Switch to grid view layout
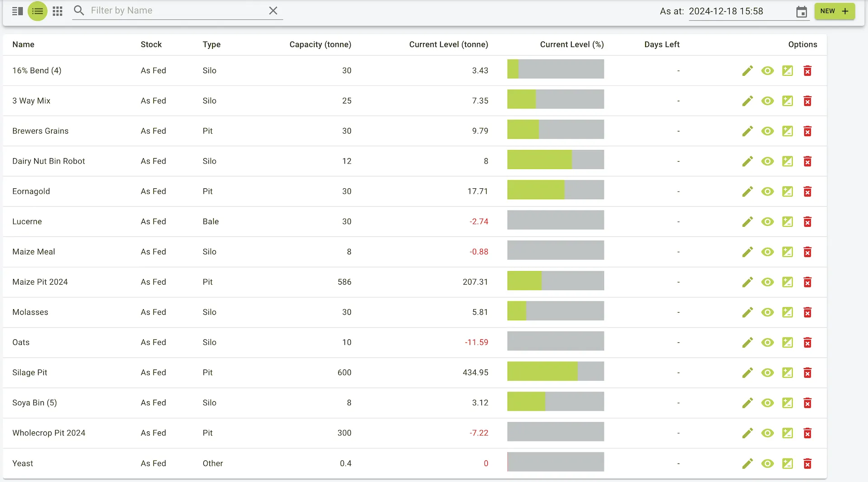 (x=57, y=11)
